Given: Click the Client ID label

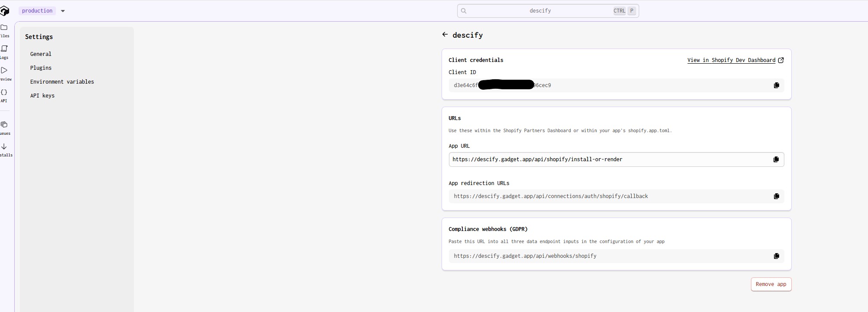Looking at the screenshot, I should (x=462, y=72).
